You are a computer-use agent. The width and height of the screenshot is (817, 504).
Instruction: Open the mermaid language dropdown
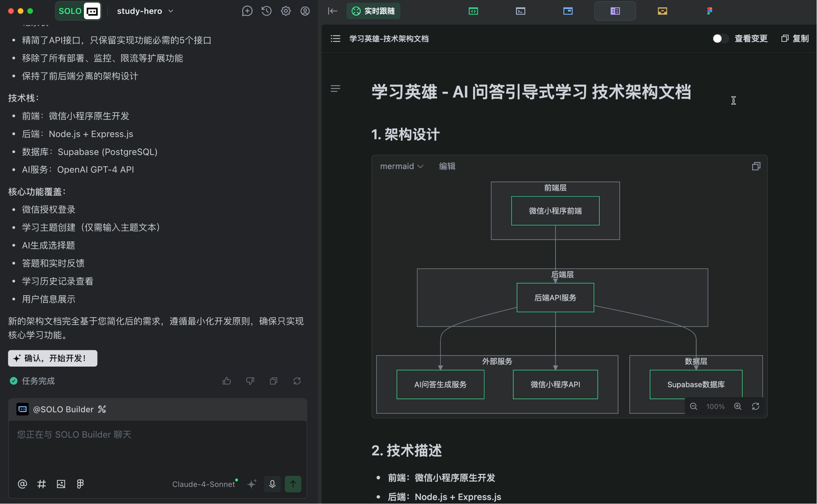pyautogui.click(x=402, y=166)
